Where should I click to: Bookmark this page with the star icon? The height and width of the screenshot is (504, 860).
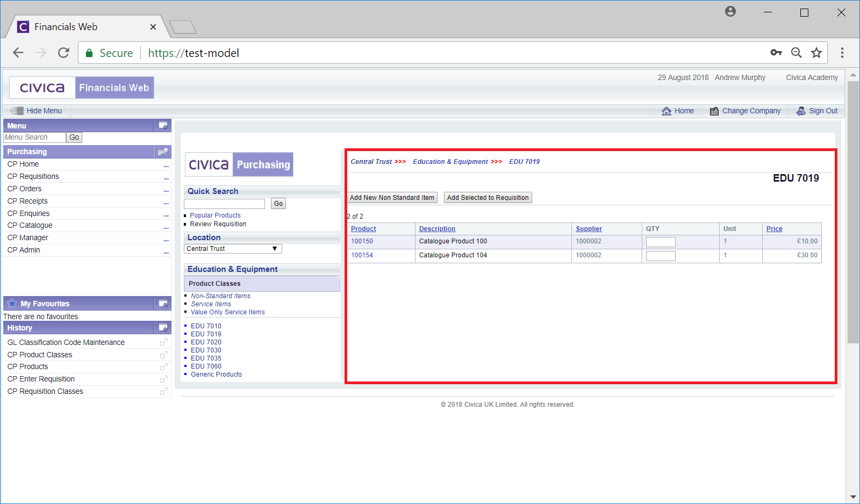816,53
